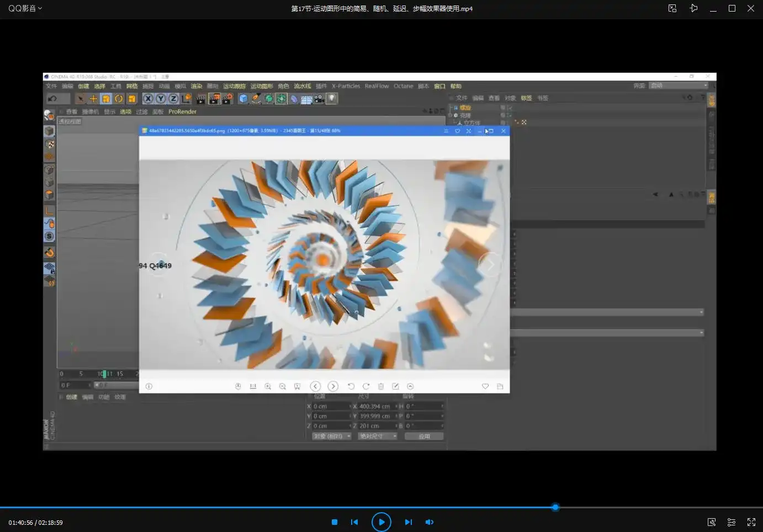Click the ProRender viewport menu item
Image resolution: width=763 pixels, height=532 pixels.
point(182,111)
